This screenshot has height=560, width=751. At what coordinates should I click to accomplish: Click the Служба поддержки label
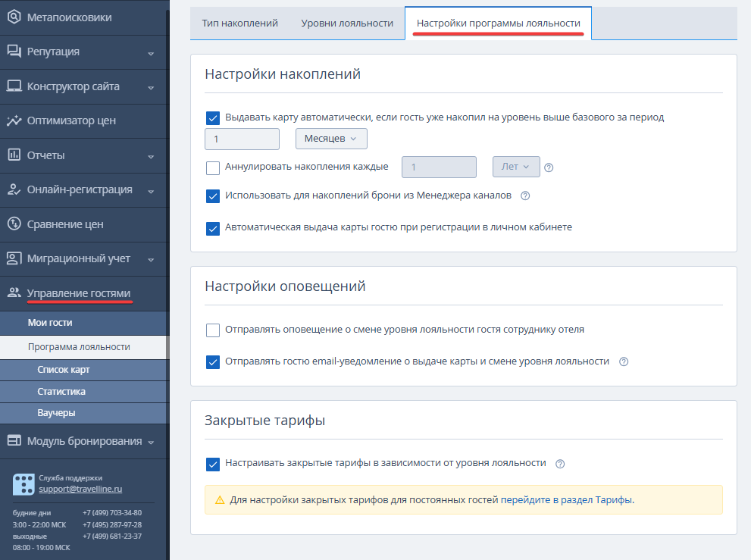pyautogui.click(x=70, y=478)
